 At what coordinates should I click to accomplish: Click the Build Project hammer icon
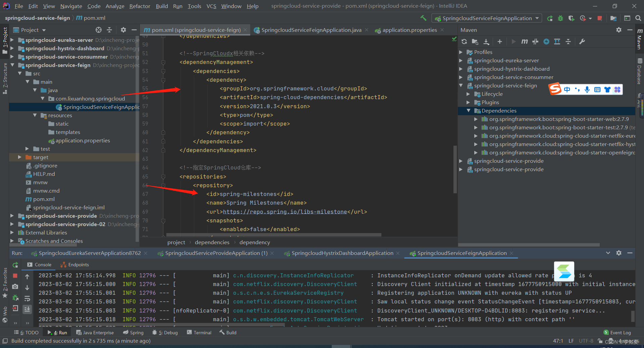tap(423, 18)
